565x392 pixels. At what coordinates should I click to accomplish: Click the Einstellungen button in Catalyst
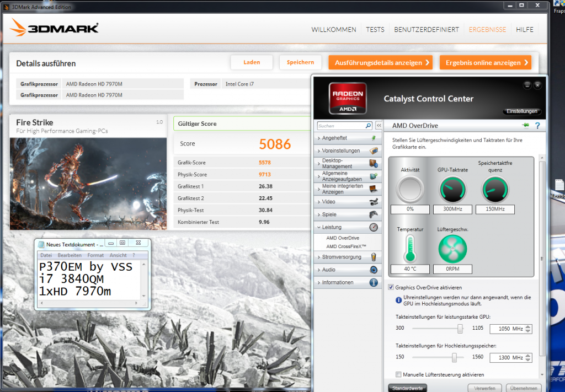522,111
